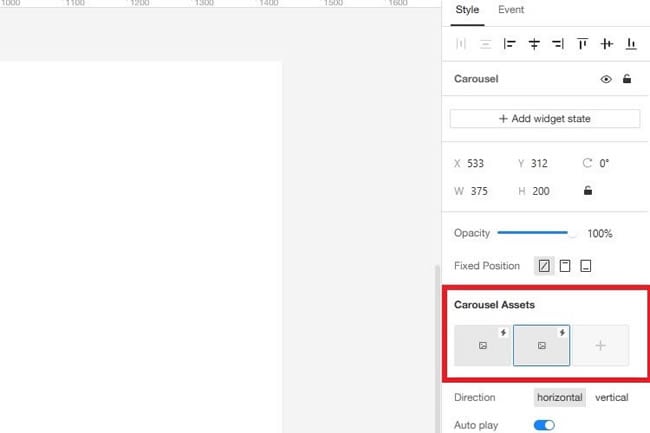Fix position to the top

click(x=565, y=266)
